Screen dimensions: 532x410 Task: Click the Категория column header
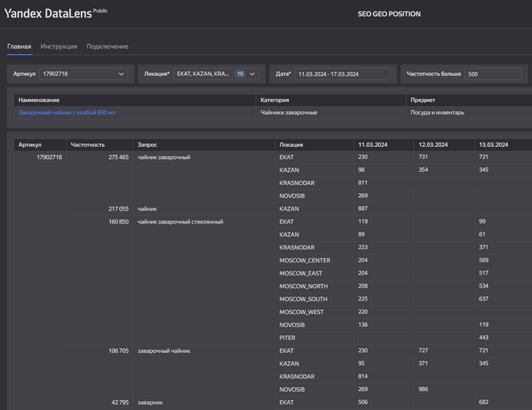[x=274, y=100]
